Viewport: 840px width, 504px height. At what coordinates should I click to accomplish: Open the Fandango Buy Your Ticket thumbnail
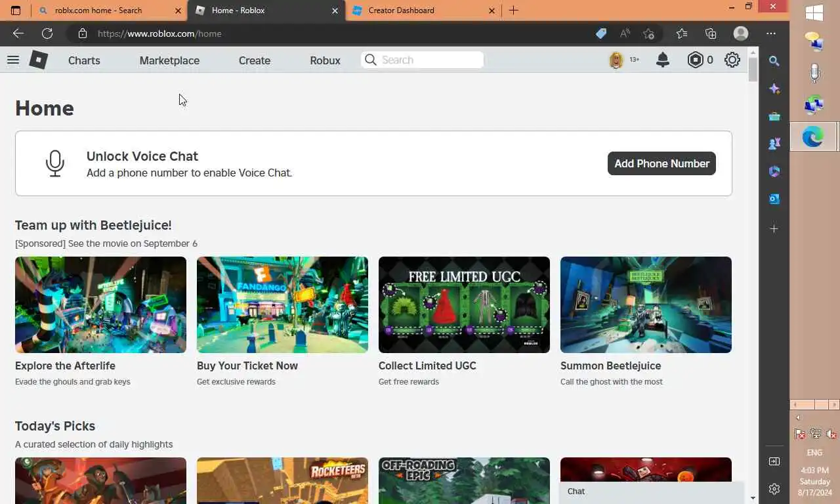click(x=282, y=304)
